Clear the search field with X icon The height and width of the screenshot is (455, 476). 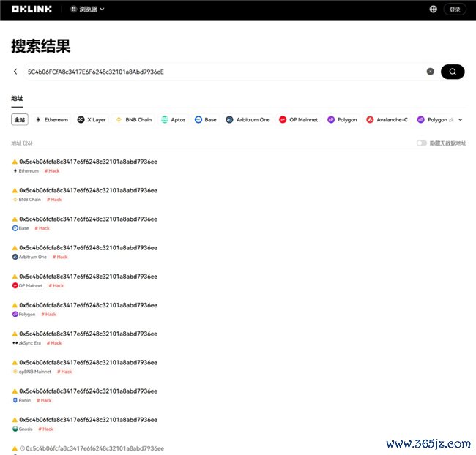[430, 72]
